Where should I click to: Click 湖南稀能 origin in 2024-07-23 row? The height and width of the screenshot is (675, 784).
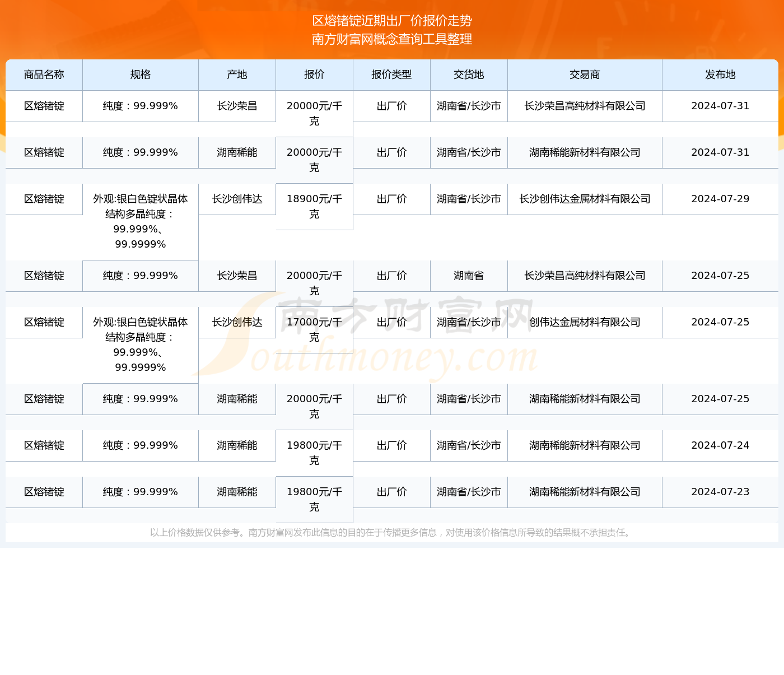237,492
